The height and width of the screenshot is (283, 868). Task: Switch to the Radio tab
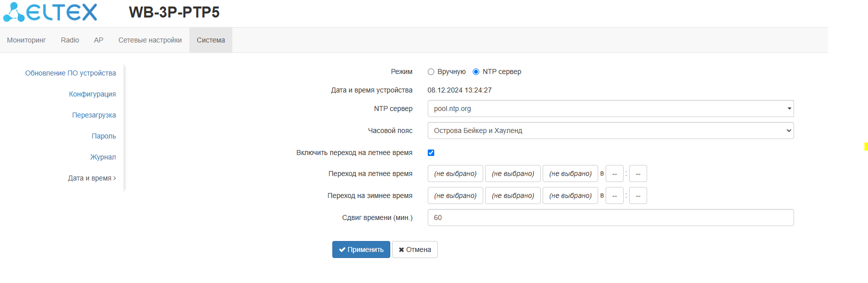70,40
